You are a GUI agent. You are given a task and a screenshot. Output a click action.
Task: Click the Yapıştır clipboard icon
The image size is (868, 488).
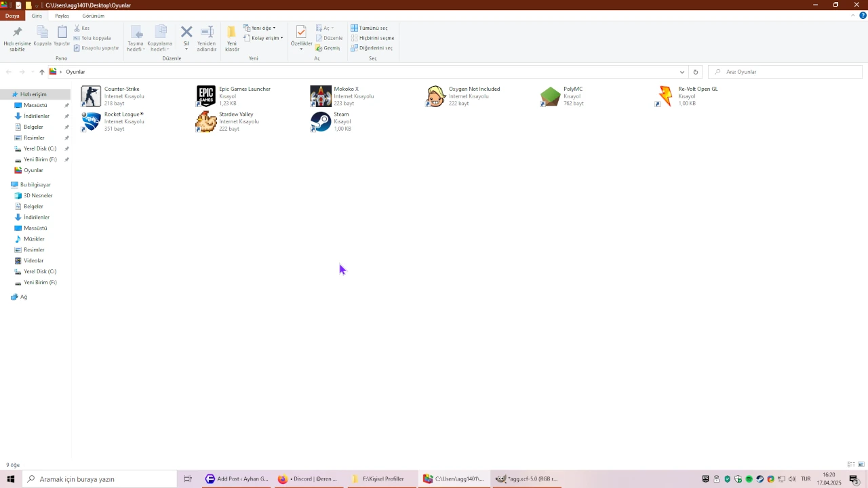[62, 32]
